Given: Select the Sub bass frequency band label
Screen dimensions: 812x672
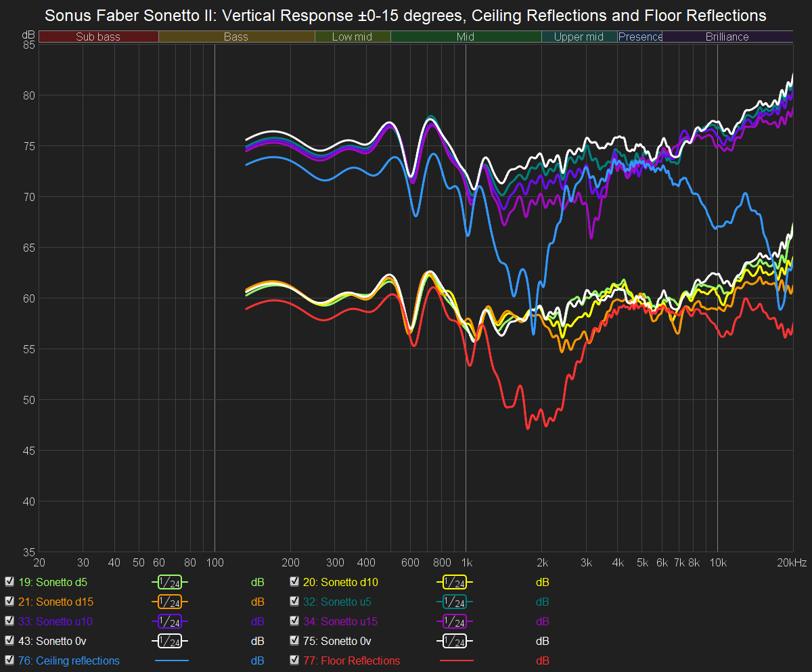Looking at the screenshot, I should (x=98, y=37).
